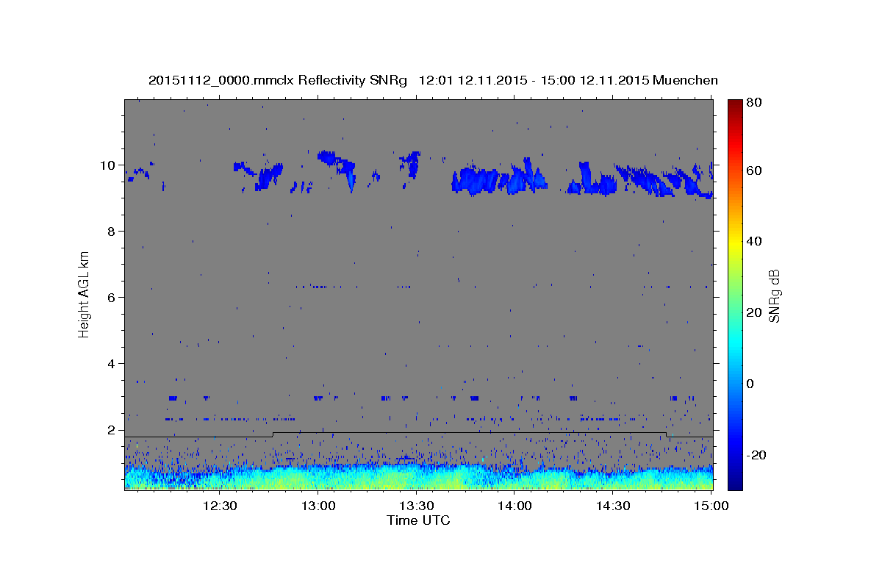Screen dimensions: 882x588
Task: Click the 12:30 time tick label
Action: (x=220, y=506)
